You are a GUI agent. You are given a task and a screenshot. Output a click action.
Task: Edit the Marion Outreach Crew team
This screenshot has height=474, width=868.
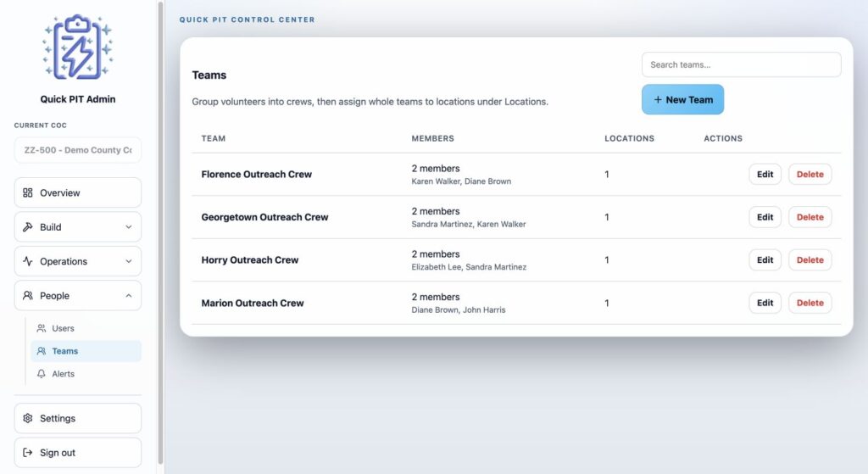[x=765, y=303]
